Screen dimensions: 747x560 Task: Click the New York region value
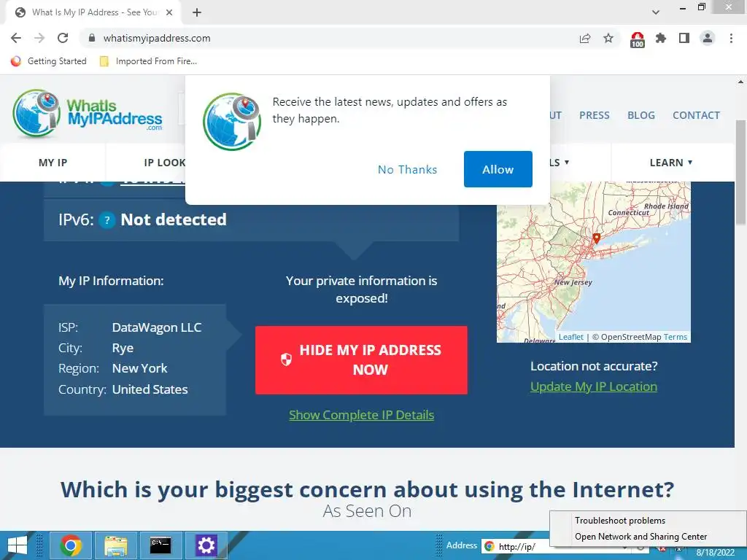(x=139, y=368)
